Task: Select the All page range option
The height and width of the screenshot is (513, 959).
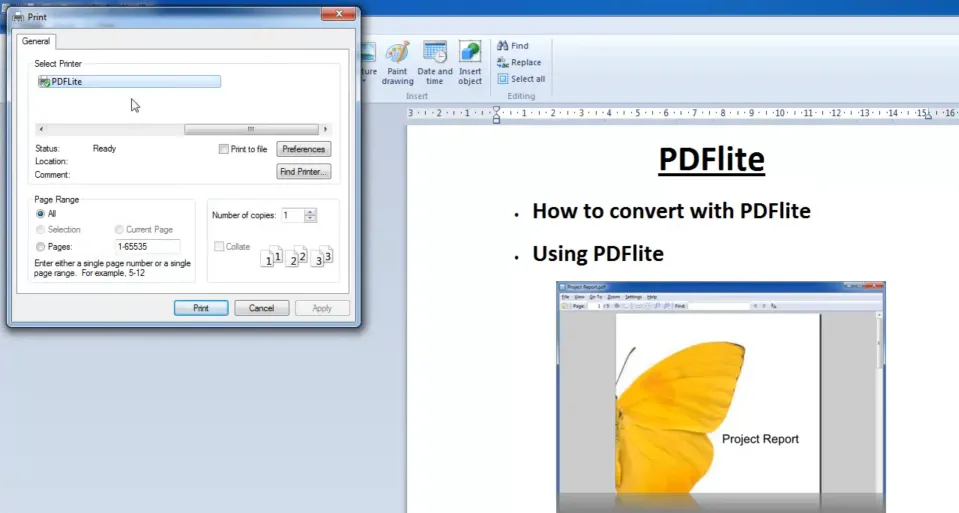Action: tap(40, 213)
